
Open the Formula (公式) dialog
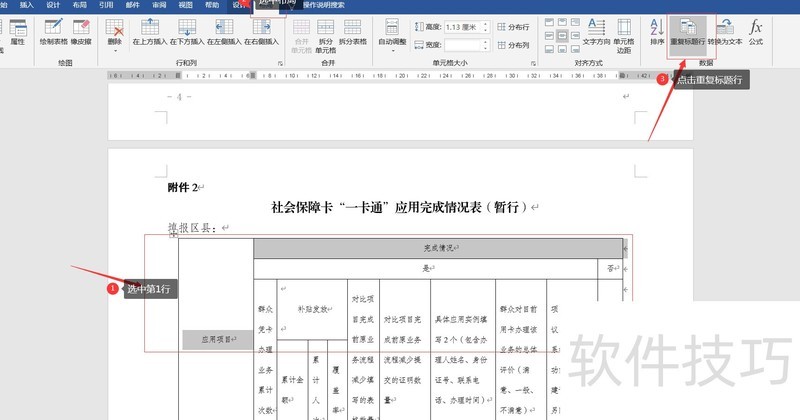756,32
